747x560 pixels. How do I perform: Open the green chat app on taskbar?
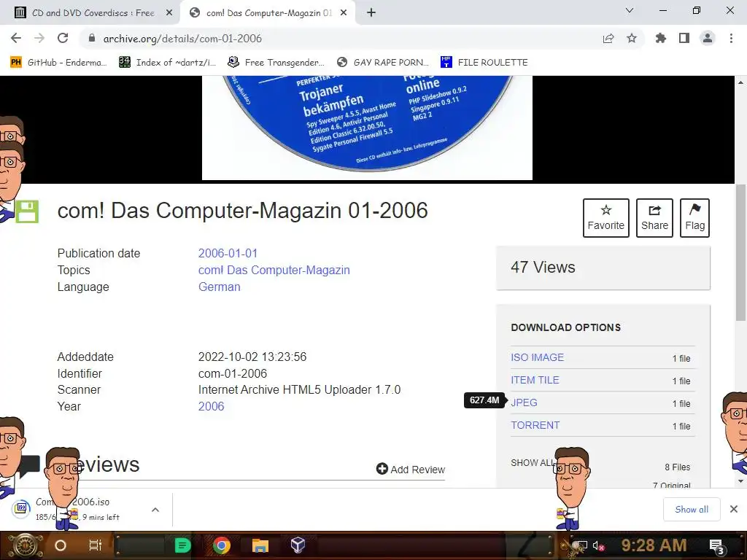[x=182, y=545]
